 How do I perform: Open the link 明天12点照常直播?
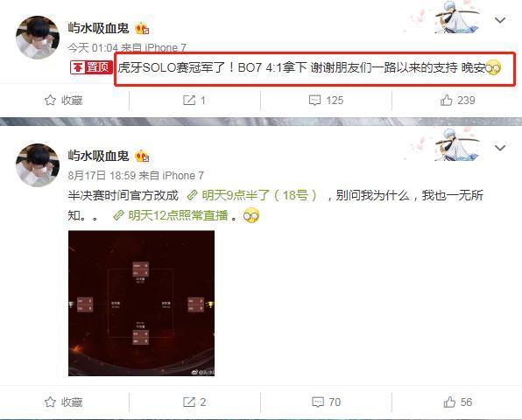click(x=171, y=215)
